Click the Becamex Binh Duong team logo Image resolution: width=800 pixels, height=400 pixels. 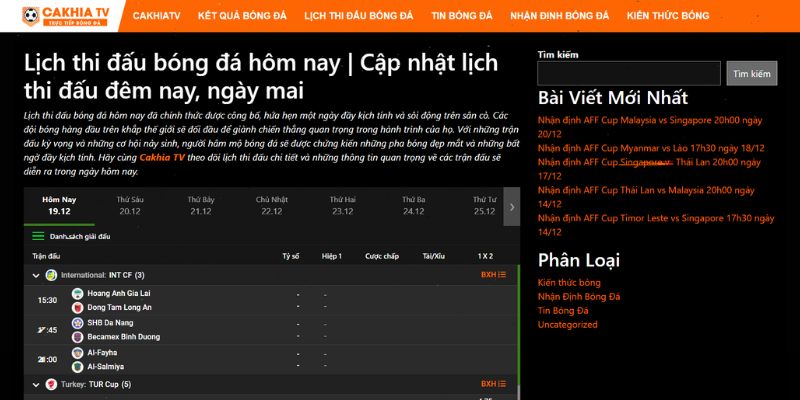click(x=78, y=337)
